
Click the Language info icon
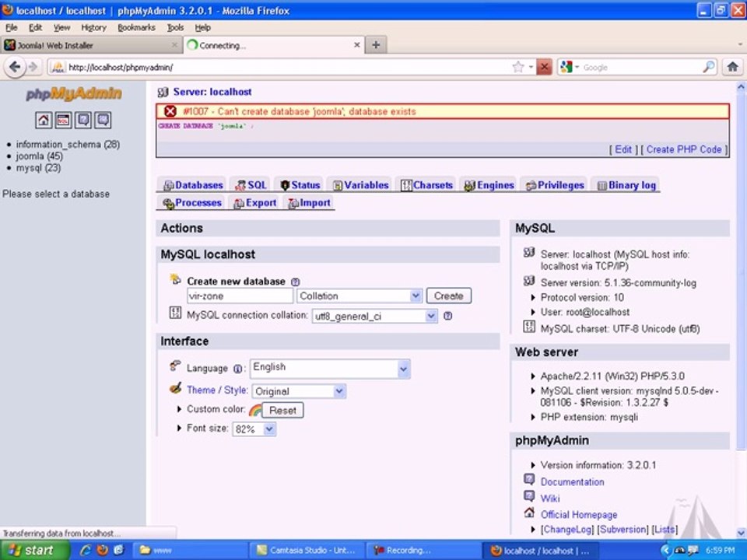pos(237,369)
